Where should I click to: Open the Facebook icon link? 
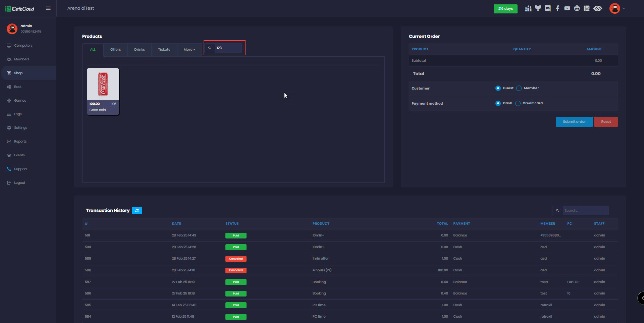click(x=557, y=8)
